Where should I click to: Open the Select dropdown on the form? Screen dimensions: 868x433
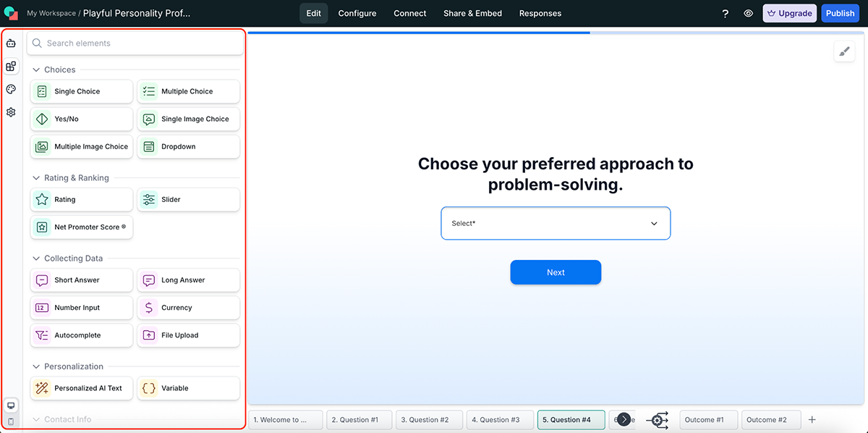point(556,224)
